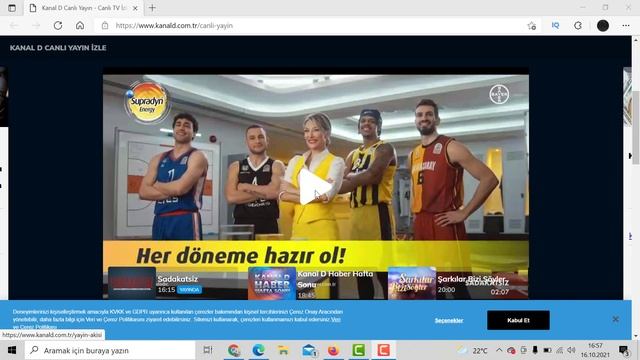Viewport: 640px width, 360px height.
Task: Open File Explorer from taskbar
Action: 283,350
